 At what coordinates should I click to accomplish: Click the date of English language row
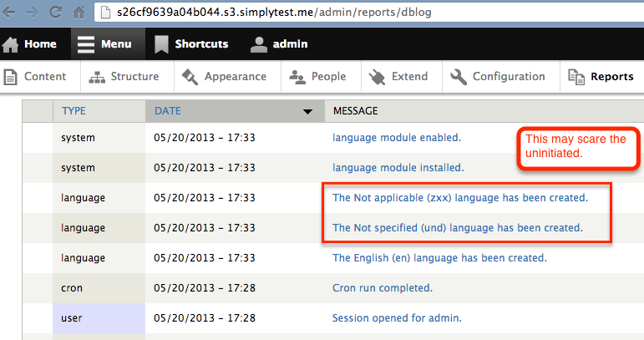tap(205, 258)
